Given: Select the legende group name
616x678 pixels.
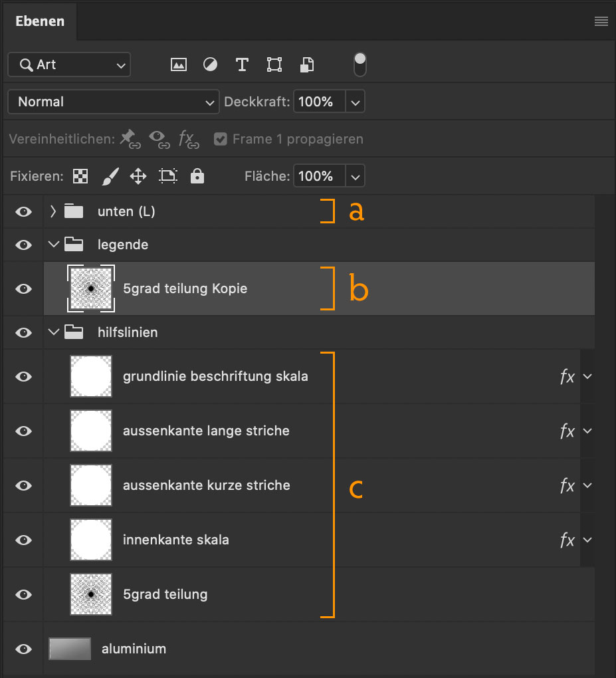Looking at the screenshot, I should click(123, 245).
